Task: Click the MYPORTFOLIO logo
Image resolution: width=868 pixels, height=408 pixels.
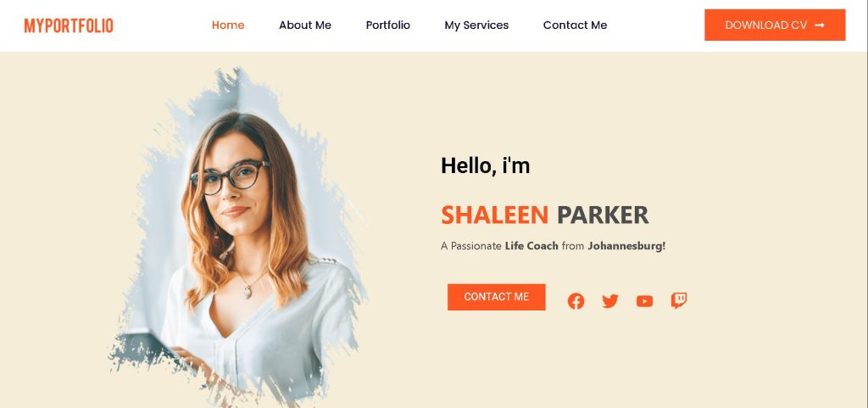Action: point(69,25)
